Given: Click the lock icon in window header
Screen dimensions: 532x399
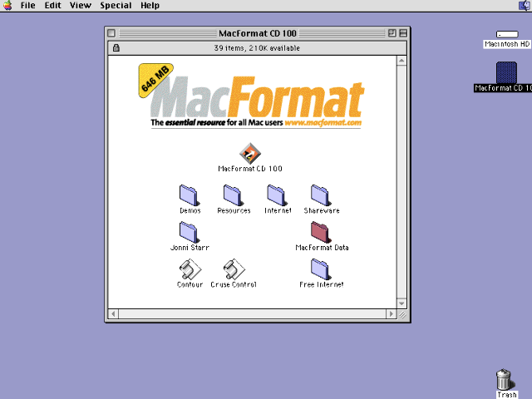Looking at the screenshot, I should point(116,48).
